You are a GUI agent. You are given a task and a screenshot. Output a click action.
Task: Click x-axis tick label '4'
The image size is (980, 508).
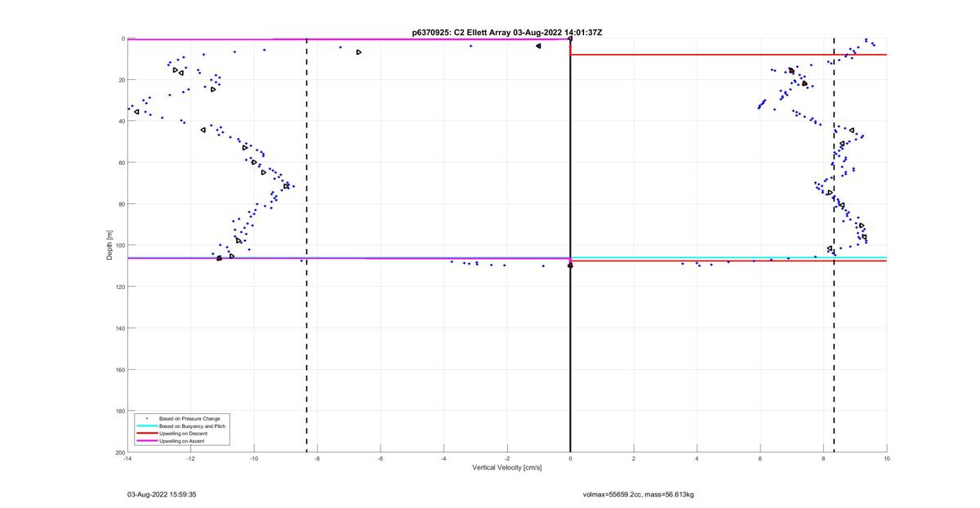tap(697, 458)
